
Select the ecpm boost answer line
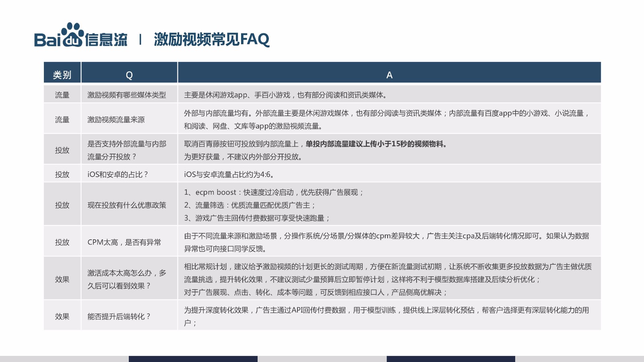[x=274, y=192]
